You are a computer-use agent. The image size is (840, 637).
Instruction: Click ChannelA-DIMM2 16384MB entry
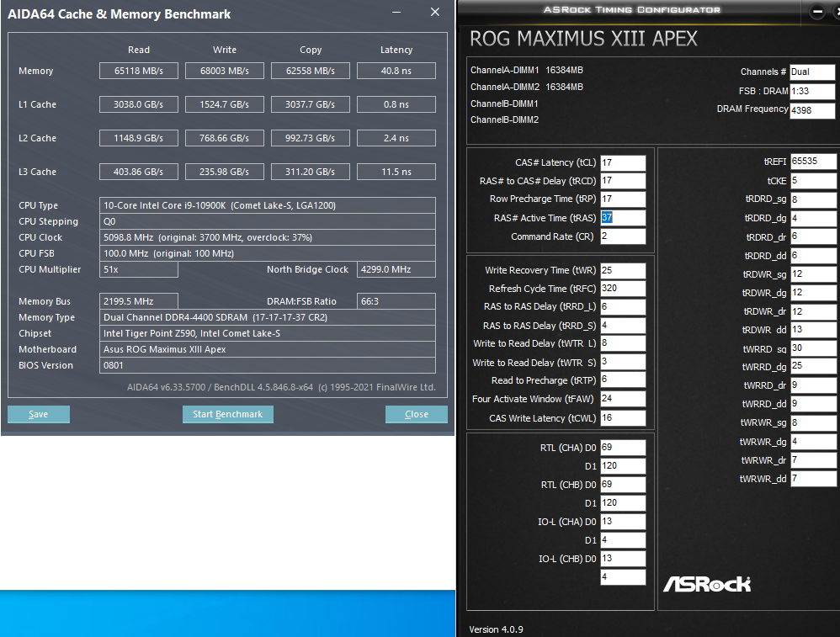[527, 87]
